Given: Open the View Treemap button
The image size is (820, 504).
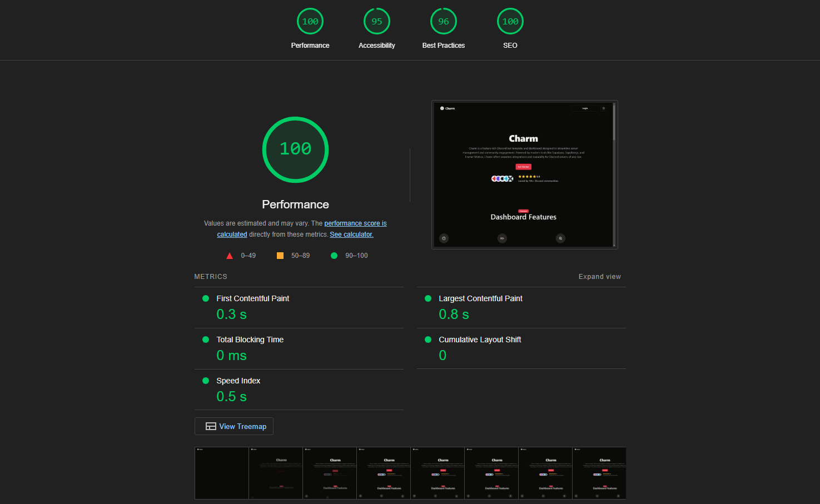Looking at the screenshot, I should tap(234, 426).
